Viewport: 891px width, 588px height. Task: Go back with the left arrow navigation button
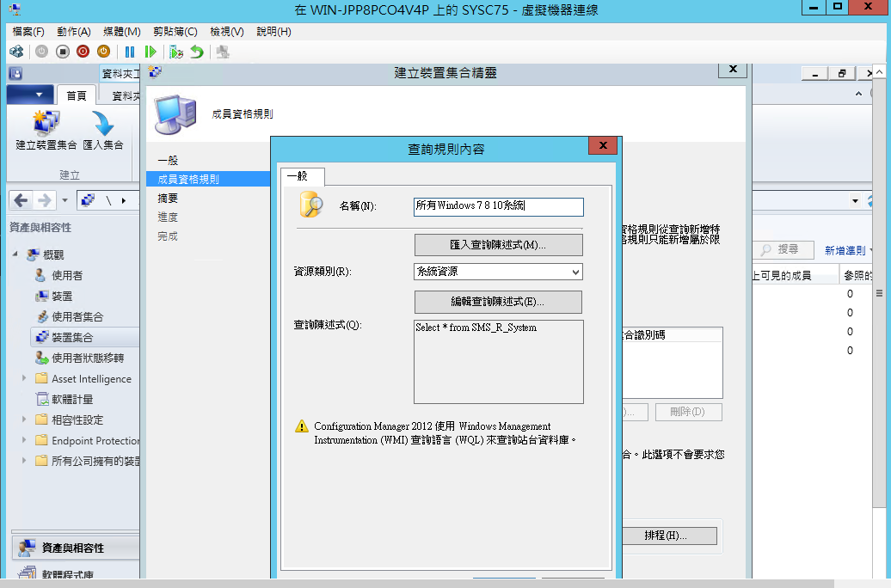click(21, 200)
